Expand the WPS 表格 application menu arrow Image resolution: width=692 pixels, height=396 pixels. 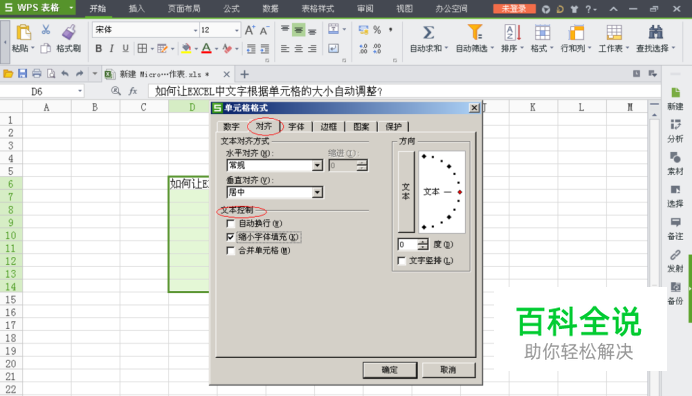coord(71,8)
